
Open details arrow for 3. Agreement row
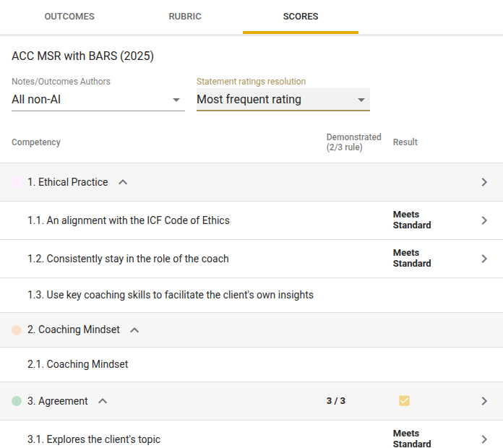point(484,401)
